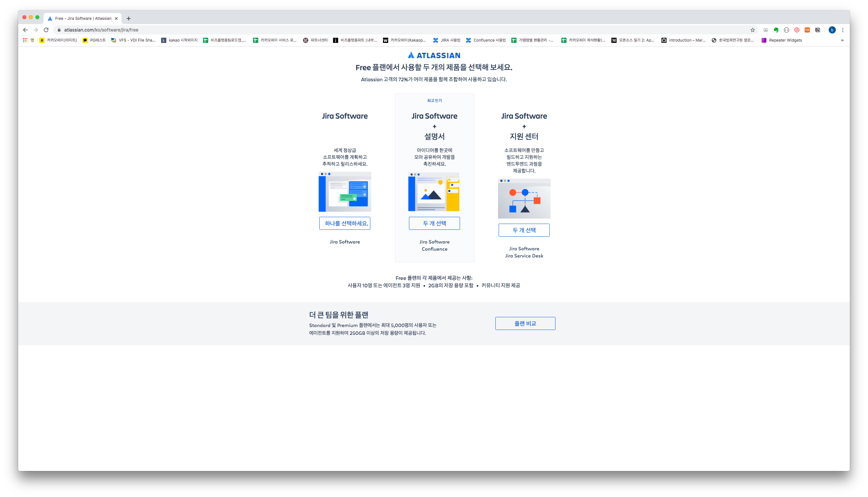Open the Notion extension icon
868x497 pixels.
[818, 30]
